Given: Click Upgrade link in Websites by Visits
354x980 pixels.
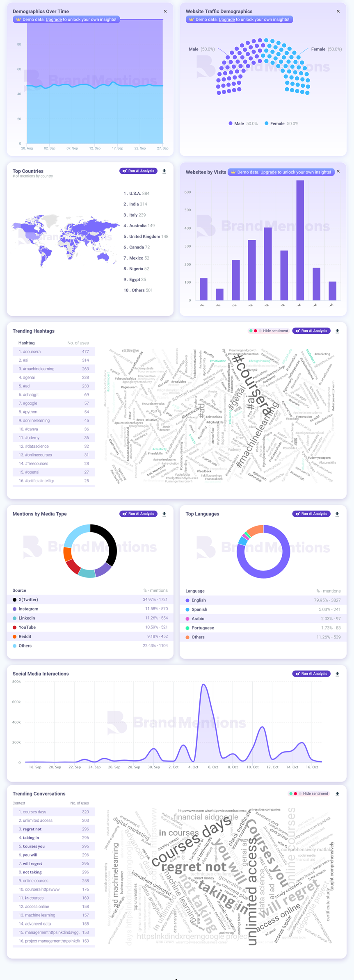Looking at the screenshot, I should (268, 172).
